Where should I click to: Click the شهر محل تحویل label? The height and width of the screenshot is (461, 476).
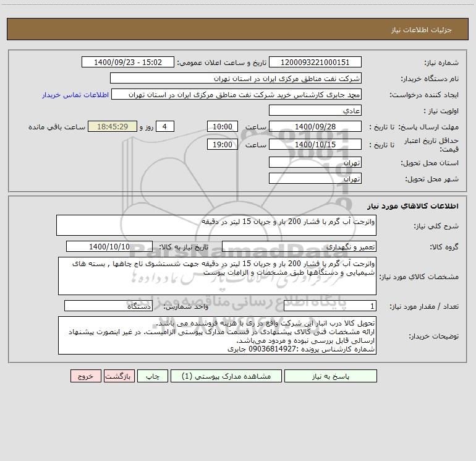(431, 179)
